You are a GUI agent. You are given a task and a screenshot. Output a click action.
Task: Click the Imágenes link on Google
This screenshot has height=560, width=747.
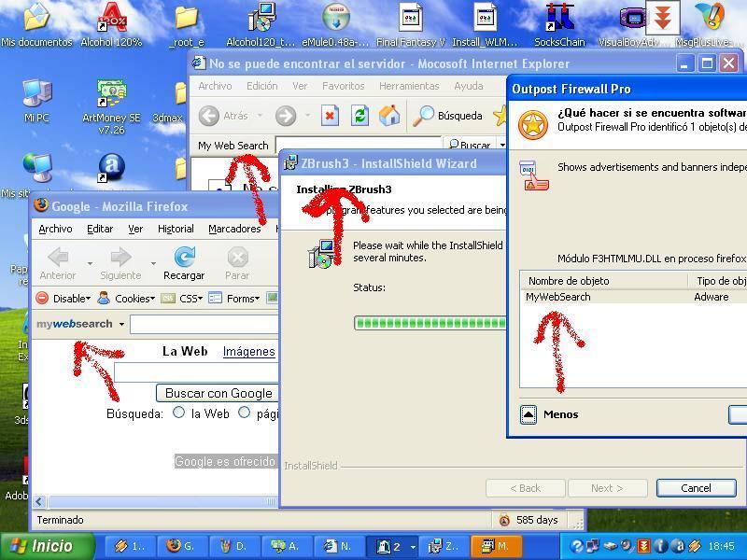point(248,352)
